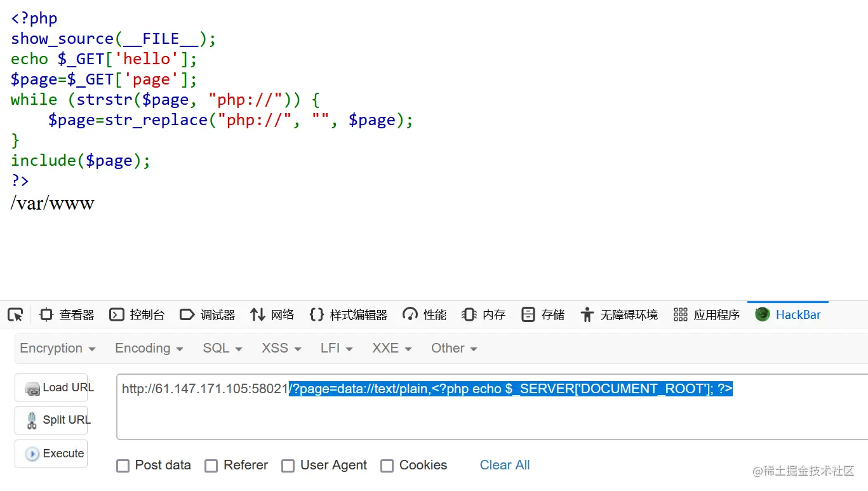The image size is (868, 491).
Task: Select the HackBar tab
Action: (x=788, y=314)
